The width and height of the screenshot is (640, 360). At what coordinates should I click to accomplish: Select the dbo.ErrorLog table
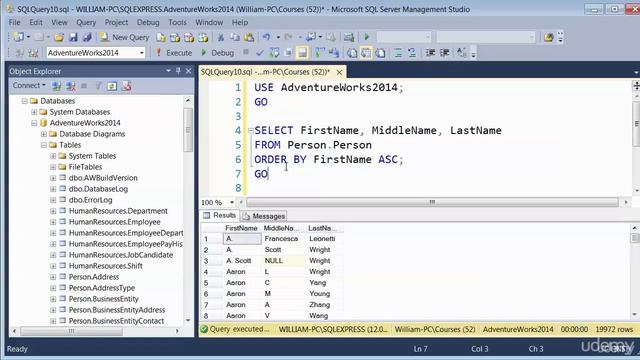point(90,200)
